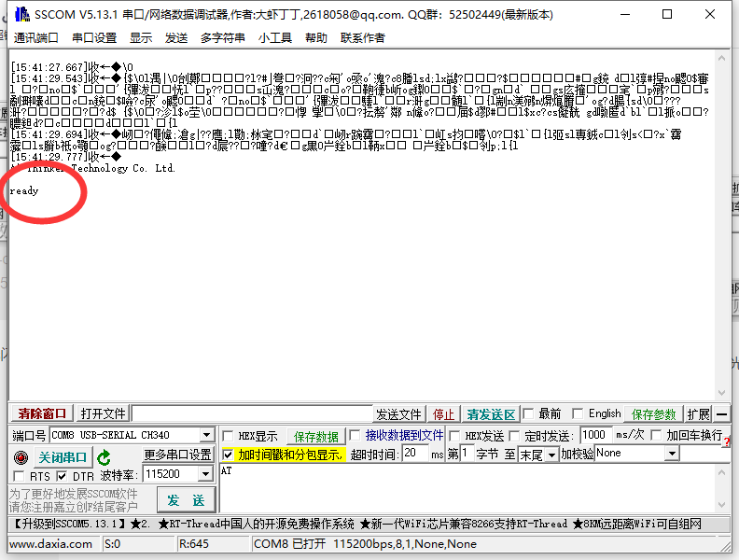Click the 升级到SSCOM5.13.1 ticker text
Image resolution: width=739 pixels, height=560 pixels.
coord(69,524)
